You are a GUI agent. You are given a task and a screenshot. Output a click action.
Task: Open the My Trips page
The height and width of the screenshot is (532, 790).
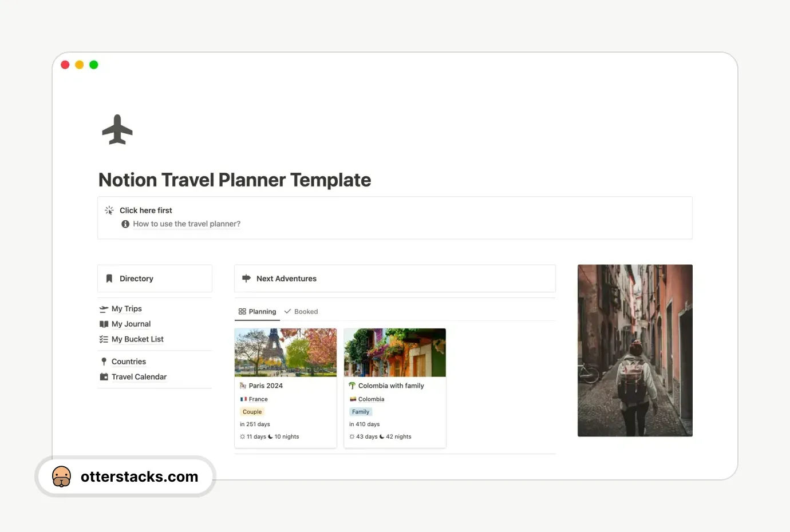click(127, 309)
